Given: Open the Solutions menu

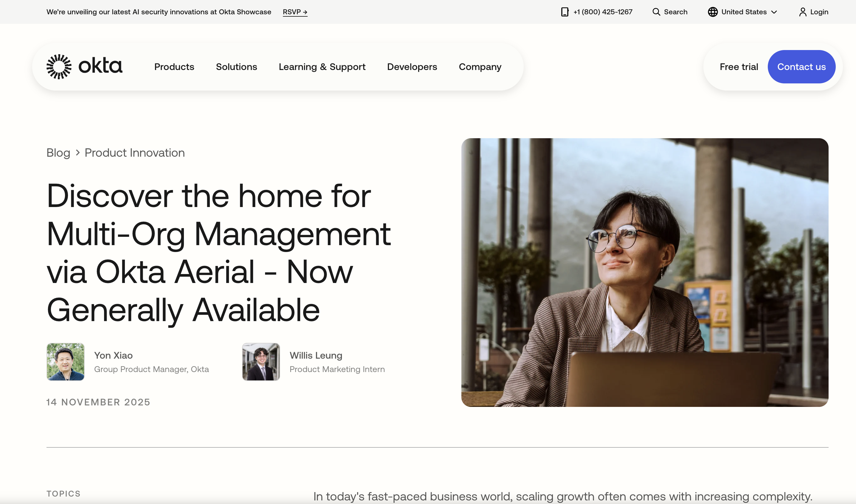Looking at the screenshot, I should pos(237,66).
